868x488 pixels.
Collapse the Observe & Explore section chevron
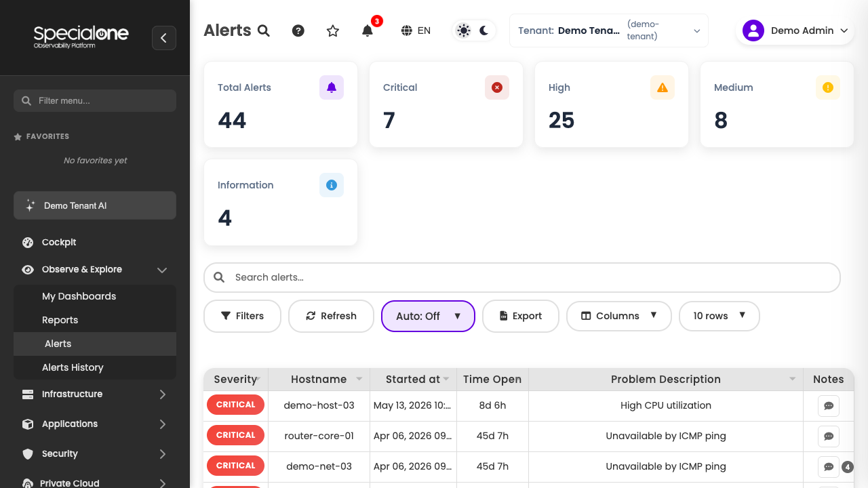pyautogui.click(x=162, y=270)
